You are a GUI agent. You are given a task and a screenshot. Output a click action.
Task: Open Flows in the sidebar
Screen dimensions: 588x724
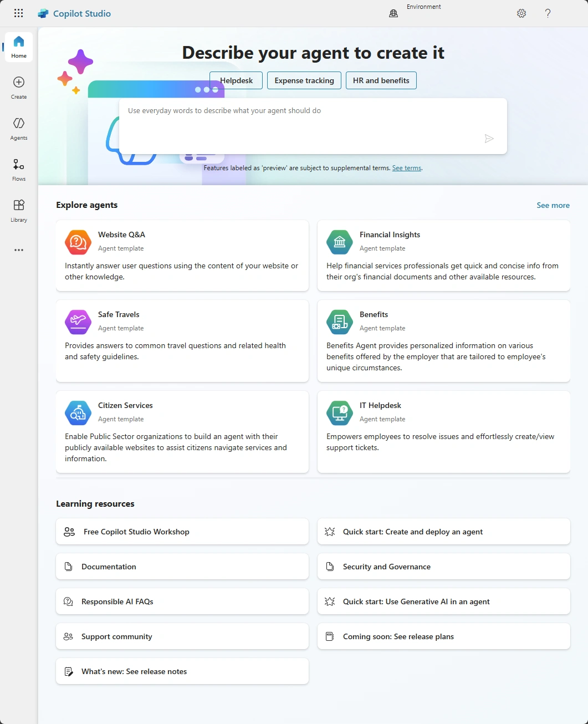click(19, 170)
